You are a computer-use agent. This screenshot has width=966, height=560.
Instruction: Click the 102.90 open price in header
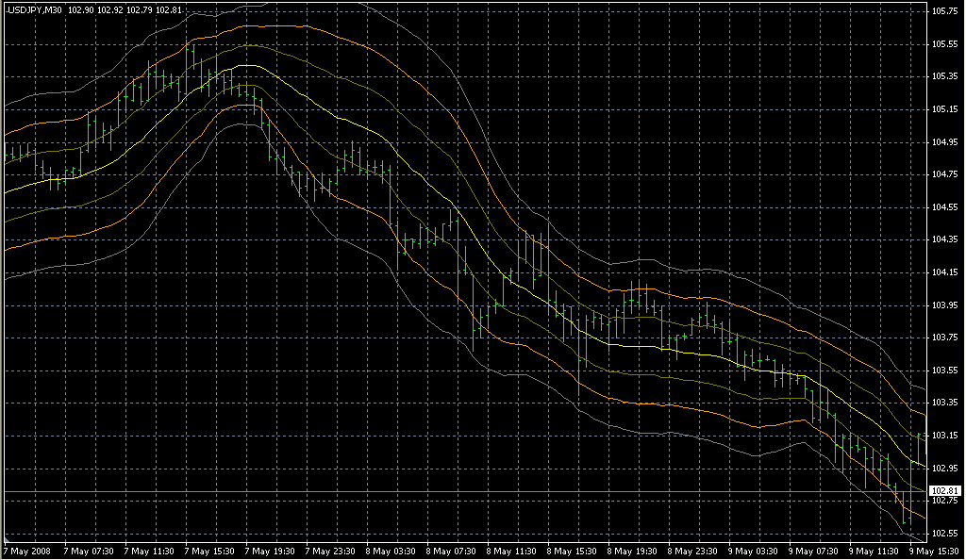coord(81,10)
